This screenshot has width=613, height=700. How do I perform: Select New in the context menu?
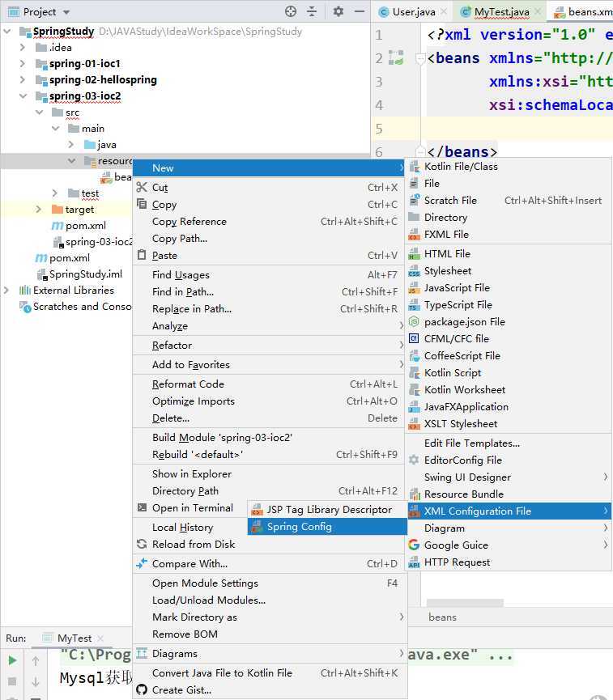pyautogui.click(x=270, y=168)
